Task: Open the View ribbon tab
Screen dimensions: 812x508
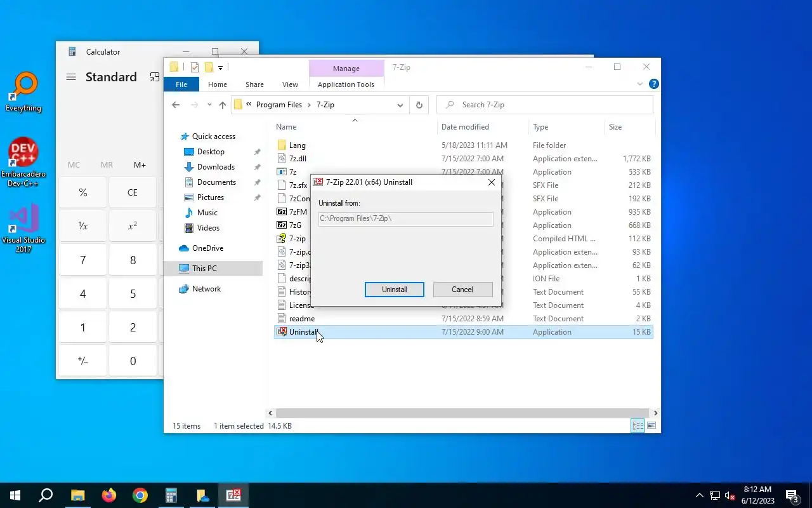Action: coord(290,84)
